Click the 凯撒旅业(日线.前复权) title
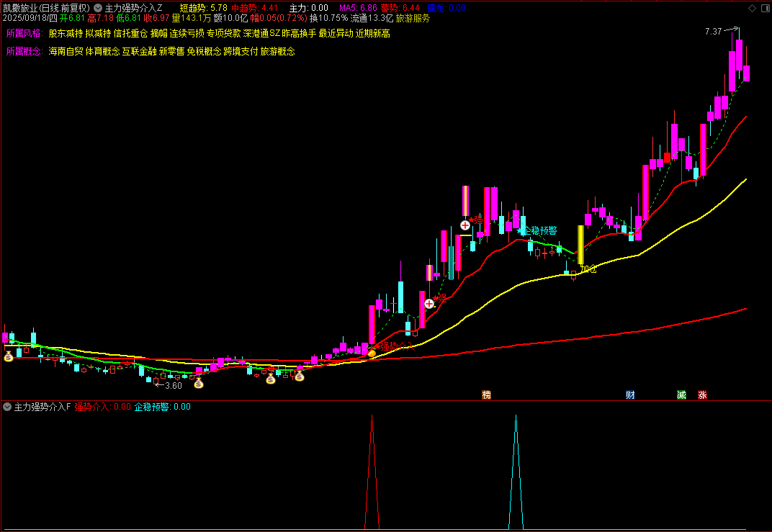 click(47, 8)
